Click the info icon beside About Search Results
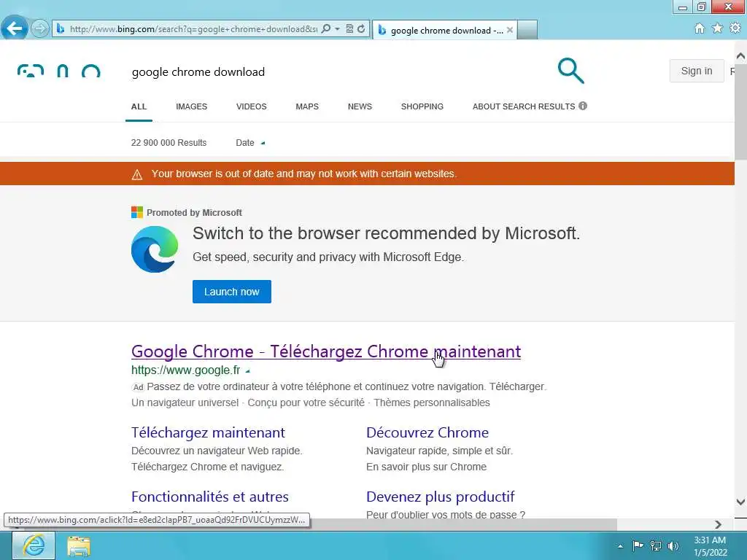747x560 pixels. tap(583, 106)
